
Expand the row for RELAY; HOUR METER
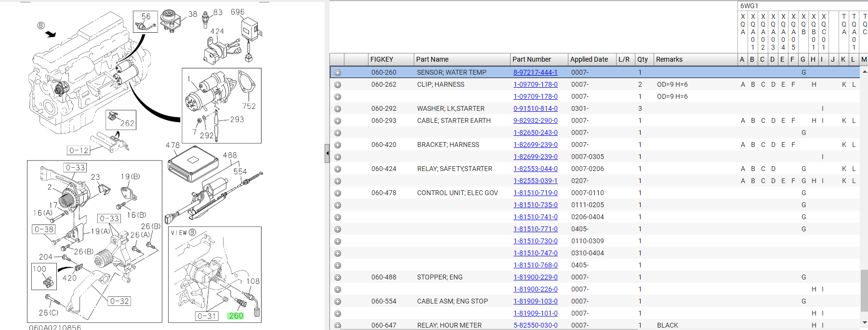[338, 326]
